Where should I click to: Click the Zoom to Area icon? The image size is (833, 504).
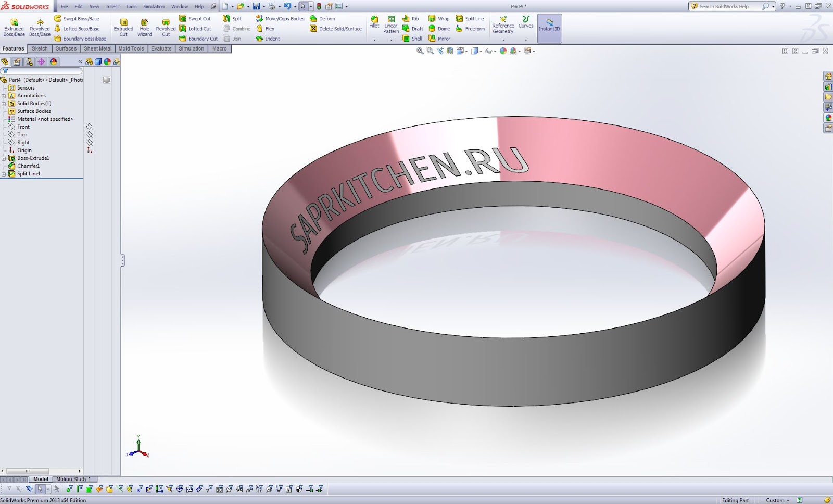[x=430, y=51]
